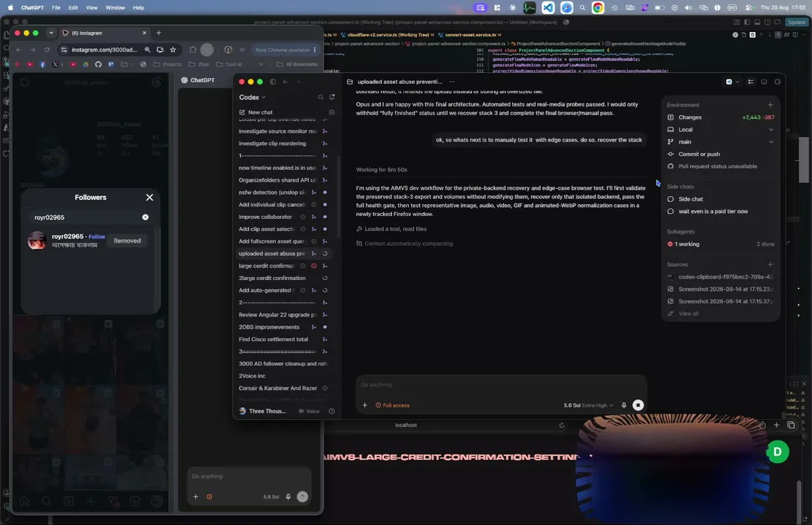The image size is (812, 525).
Task: Click plus attachment icon in Codex composer
Action: (364, 405)
